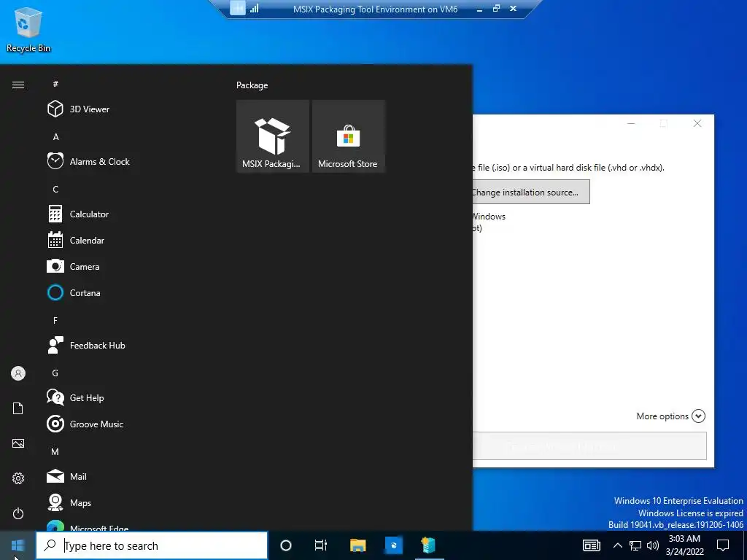Open the blue pinned taskbar app

pos(393,545)
